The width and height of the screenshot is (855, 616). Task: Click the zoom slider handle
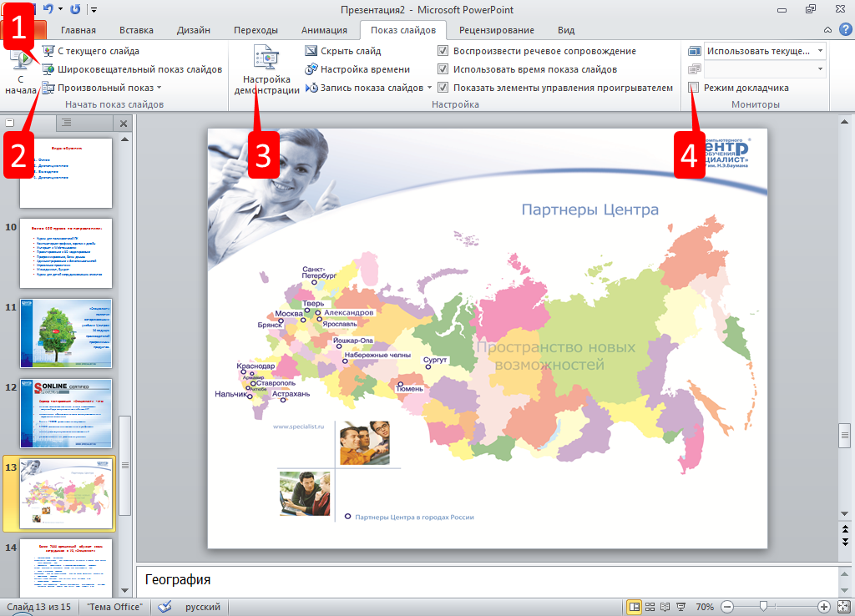(762, 607)
